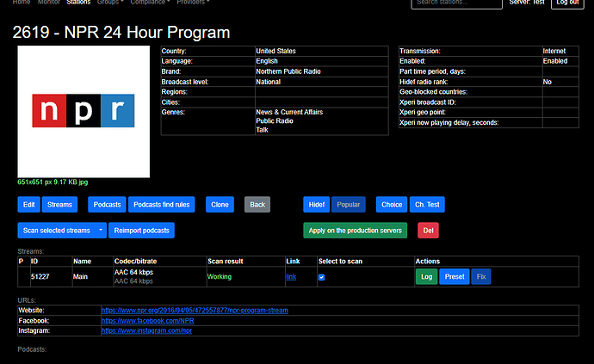This screenshot has height=364, width=594.
Task: Select the News & Current Affairs genre
Action: coord(289,112)
